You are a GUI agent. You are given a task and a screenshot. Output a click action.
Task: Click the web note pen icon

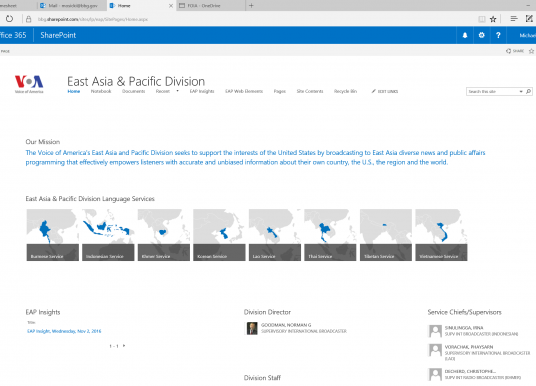(529, 19)
